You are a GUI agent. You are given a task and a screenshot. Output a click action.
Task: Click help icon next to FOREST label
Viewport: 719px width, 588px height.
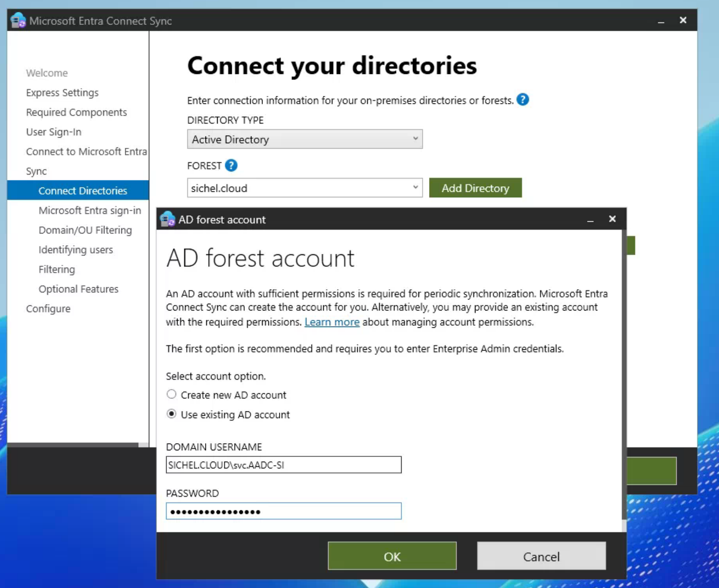click(x=231, y=166)
